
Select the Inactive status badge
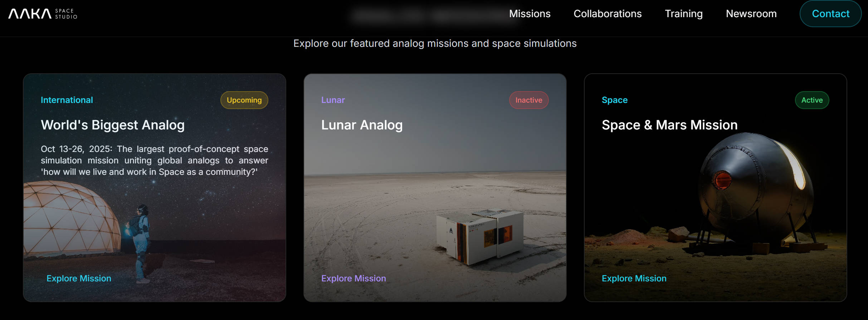click(529, 100)
